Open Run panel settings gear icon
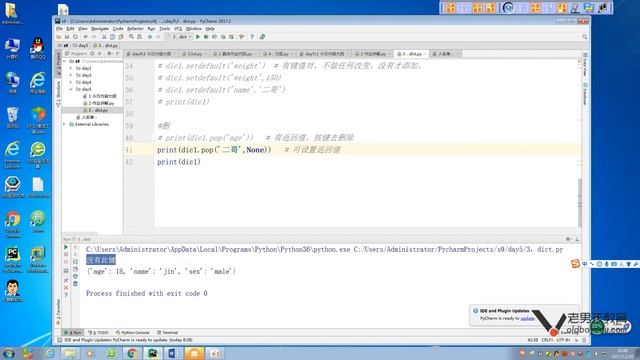Viewport: 640px width, 360px height. tap(568, 239)
